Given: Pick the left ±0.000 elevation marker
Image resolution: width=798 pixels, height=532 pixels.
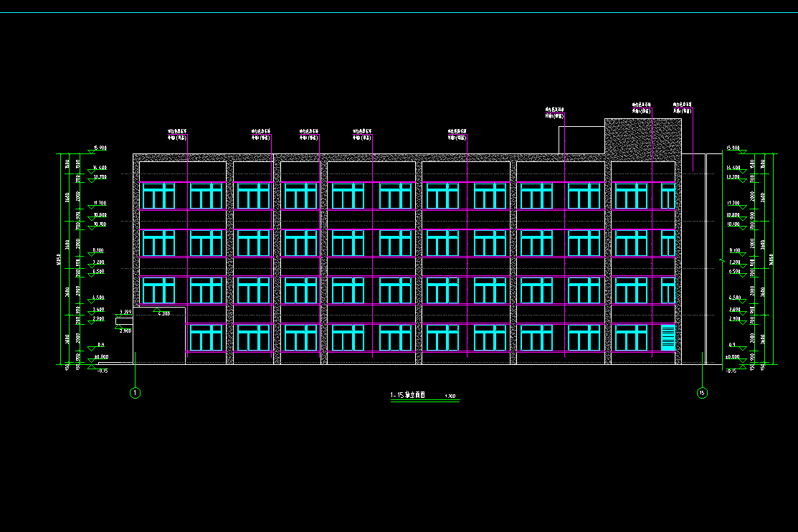Looking at the screenshot, I should coord(100,357).
